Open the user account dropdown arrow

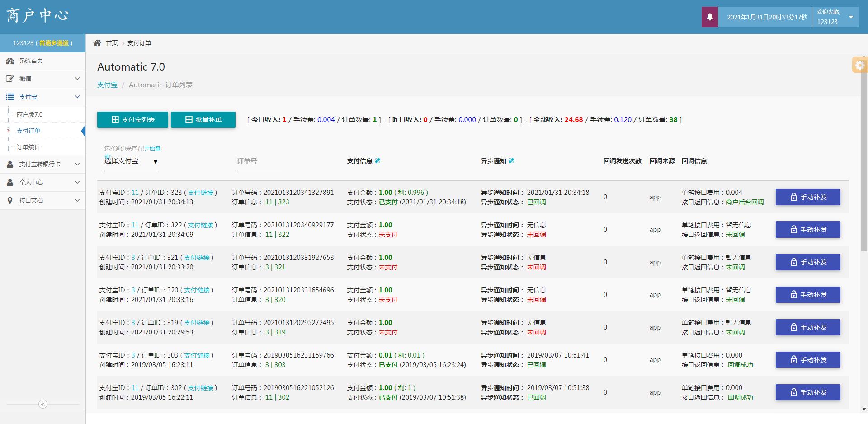pos(850,17)
